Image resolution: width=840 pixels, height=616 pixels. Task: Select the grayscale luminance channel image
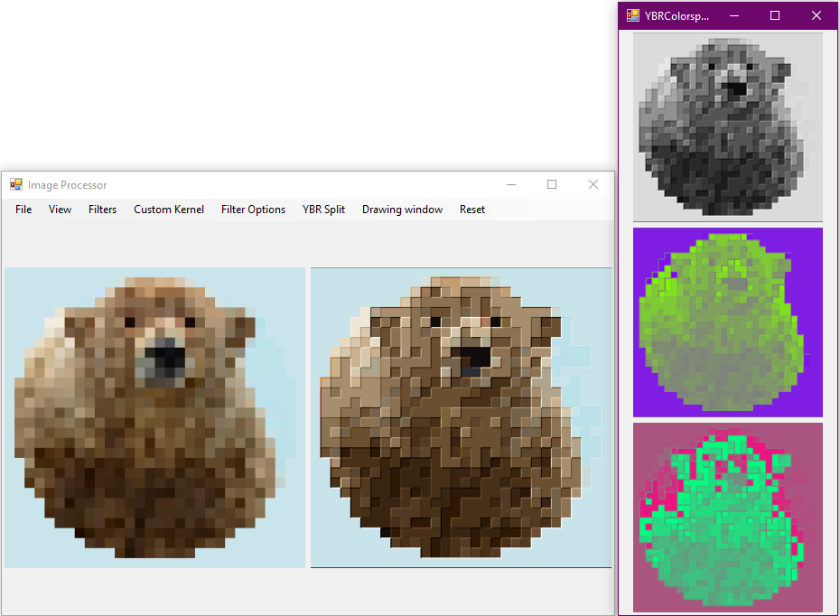[728, 126]
